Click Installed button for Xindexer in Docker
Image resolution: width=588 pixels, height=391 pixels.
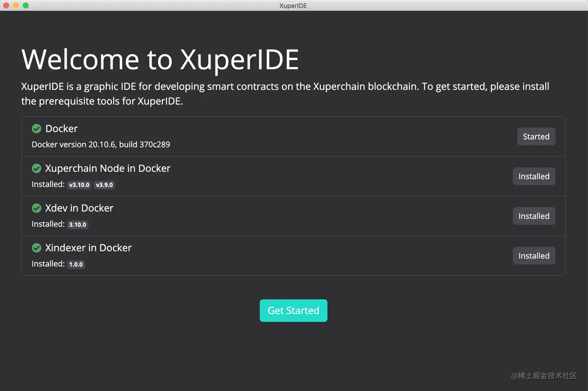click(534, 256)
